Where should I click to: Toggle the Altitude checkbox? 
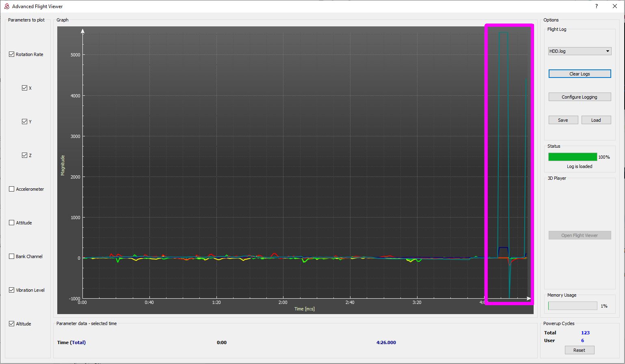click(x=12, y=324)
